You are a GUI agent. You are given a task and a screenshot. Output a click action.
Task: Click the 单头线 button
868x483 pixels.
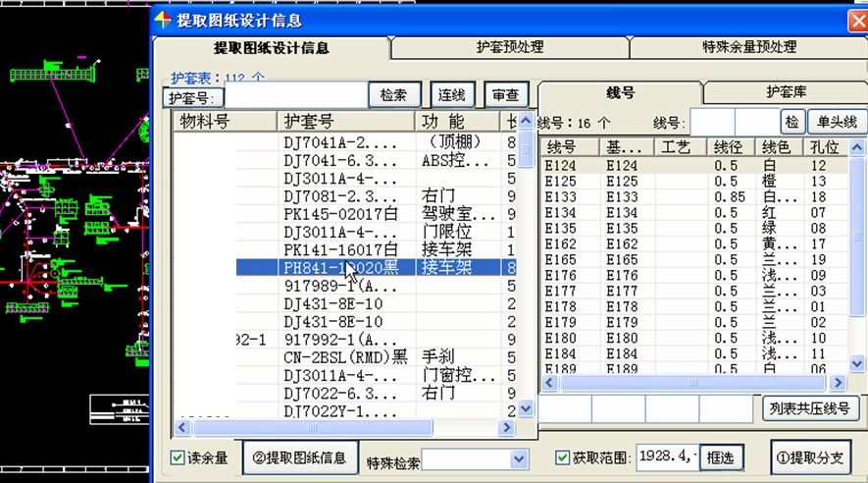click(837, 122)
